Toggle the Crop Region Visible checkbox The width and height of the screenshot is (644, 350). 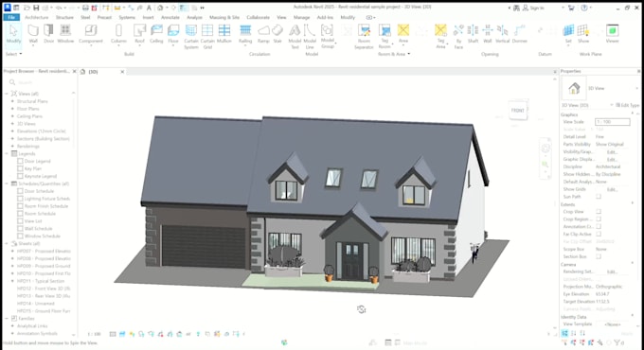[599, 219]
